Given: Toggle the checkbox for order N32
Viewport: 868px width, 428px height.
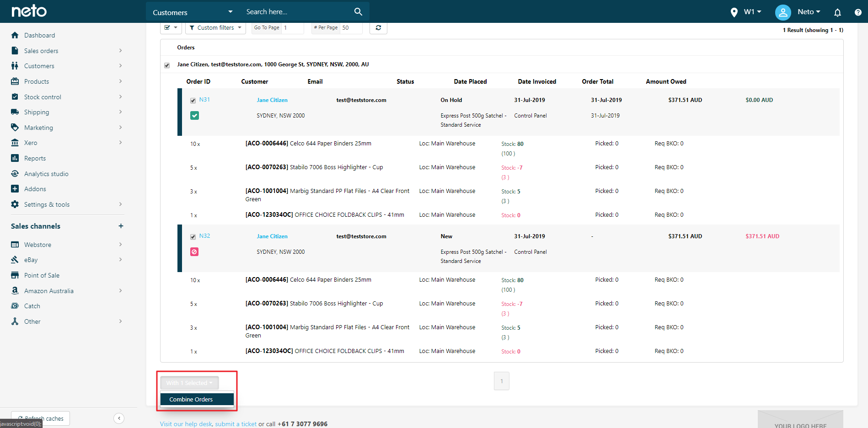Looking at the screenshot, I should 193,237.
